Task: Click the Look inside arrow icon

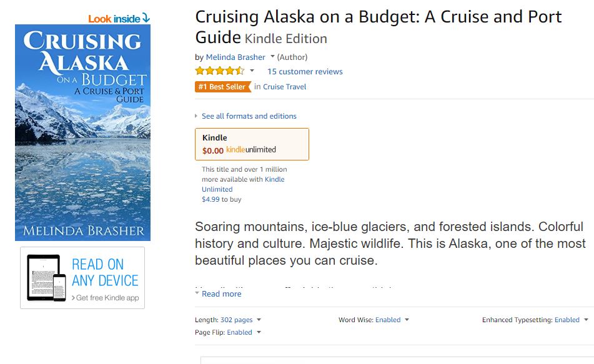Action: 146,18
